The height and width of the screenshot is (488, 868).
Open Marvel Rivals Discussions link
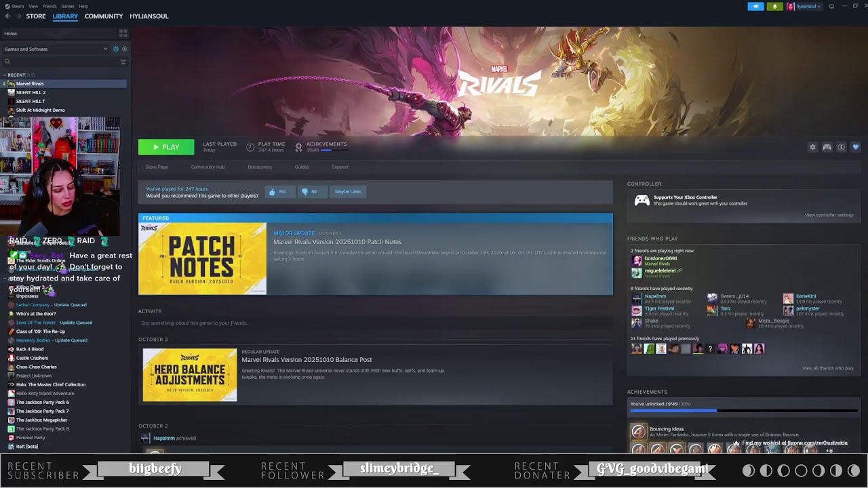[x=260, y=167]
